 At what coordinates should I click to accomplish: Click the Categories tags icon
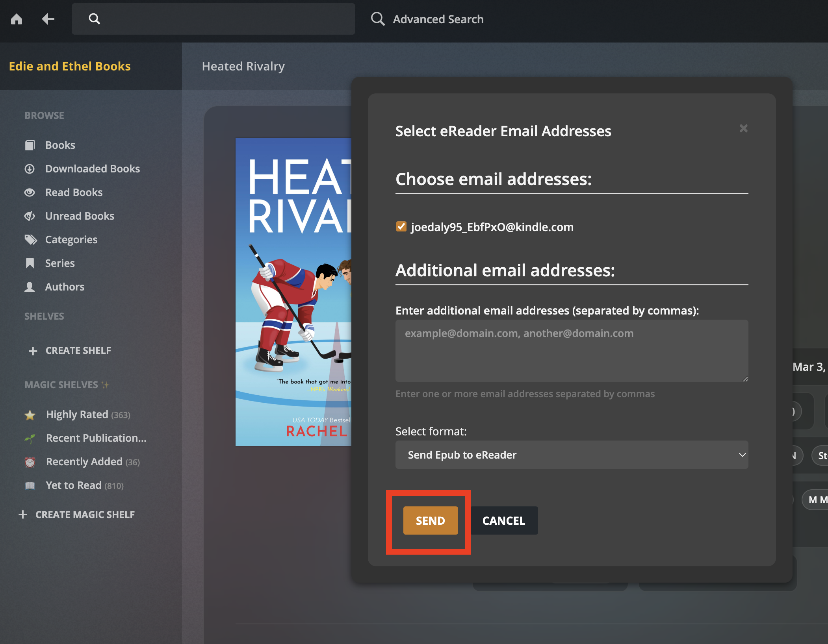30,240
